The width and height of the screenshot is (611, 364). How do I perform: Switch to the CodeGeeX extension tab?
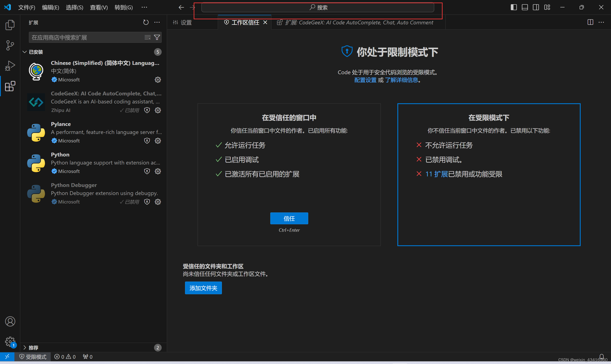click(x=358, y=22)
